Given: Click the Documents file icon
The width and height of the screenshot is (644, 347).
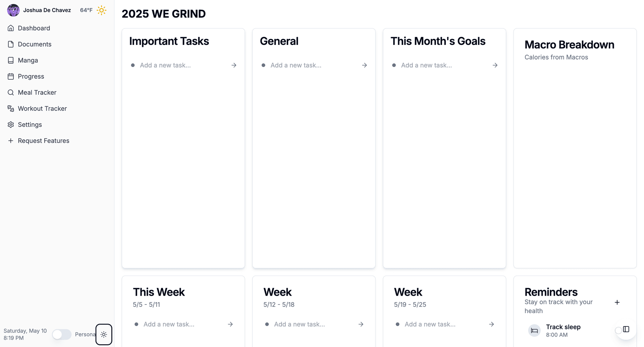Looking at the screenshot, I should point(11,44).
